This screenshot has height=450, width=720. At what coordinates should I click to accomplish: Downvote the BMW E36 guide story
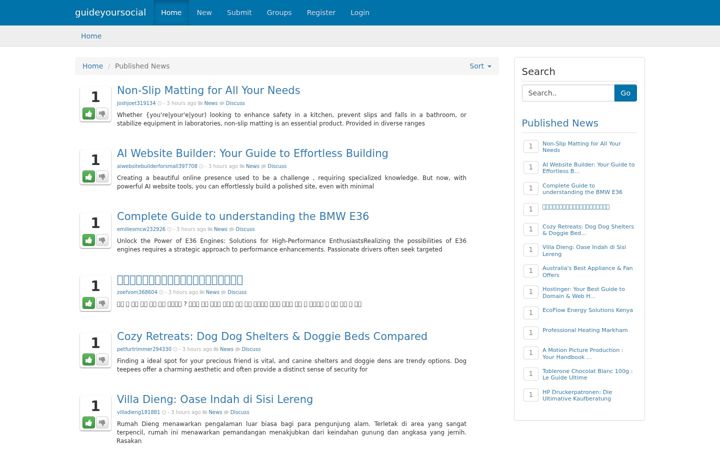(102, 240)
